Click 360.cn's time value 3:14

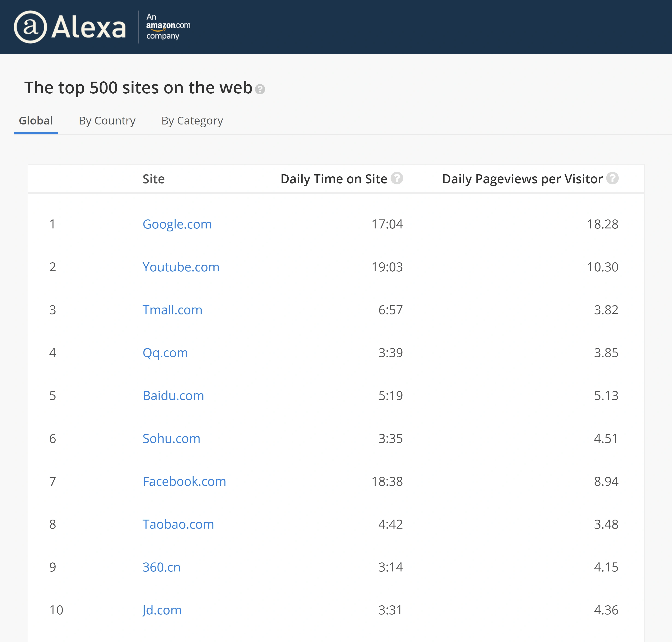[x=391, y=567]
